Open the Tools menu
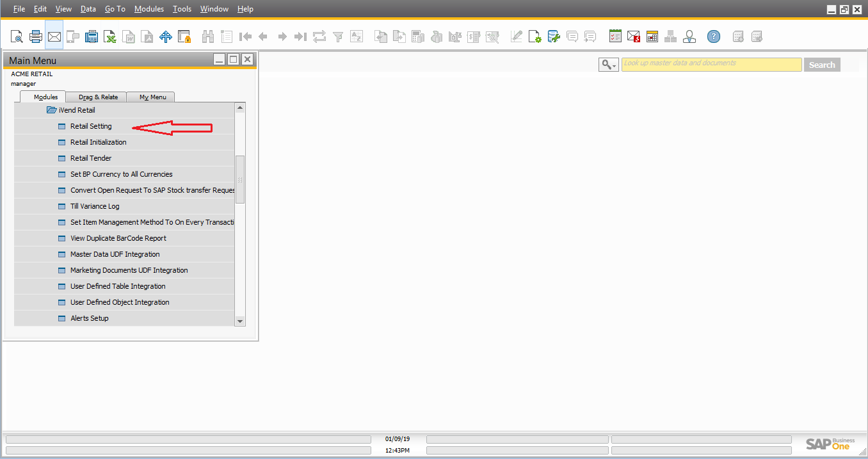The width and height of the screenshot is (868, 459). 182,9
